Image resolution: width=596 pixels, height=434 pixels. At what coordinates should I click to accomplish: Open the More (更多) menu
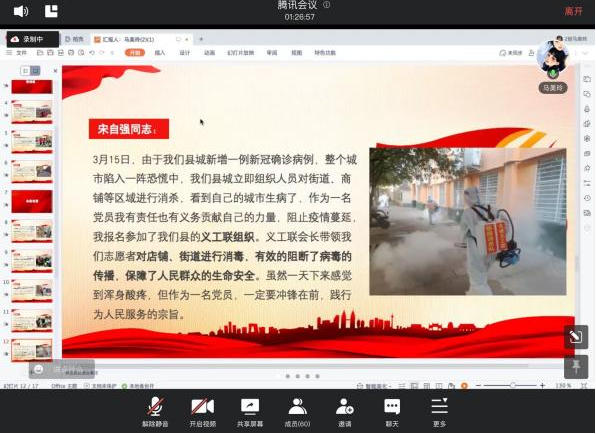tap(439, 412)
